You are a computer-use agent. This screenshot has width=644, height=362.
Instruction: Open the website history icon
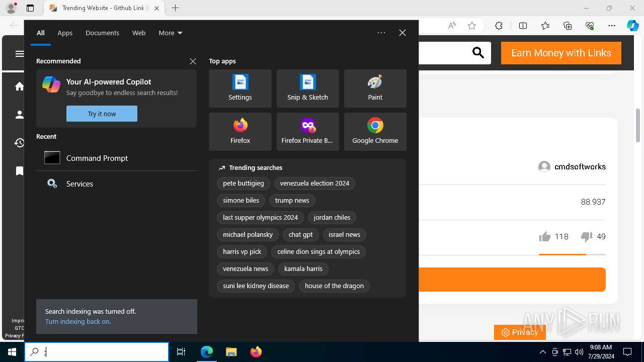tap(20, 143)
